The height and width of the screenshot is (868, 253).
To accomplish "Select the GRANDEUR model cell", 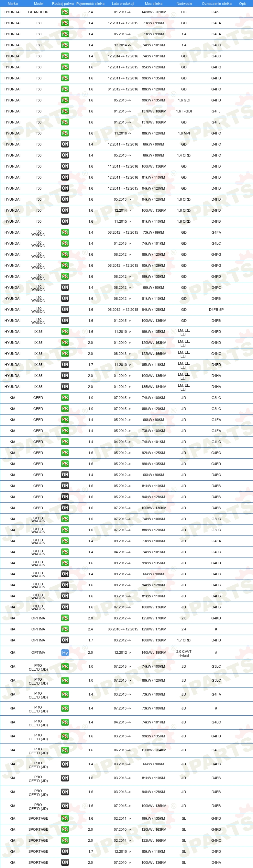I will (x=38, y=12).
